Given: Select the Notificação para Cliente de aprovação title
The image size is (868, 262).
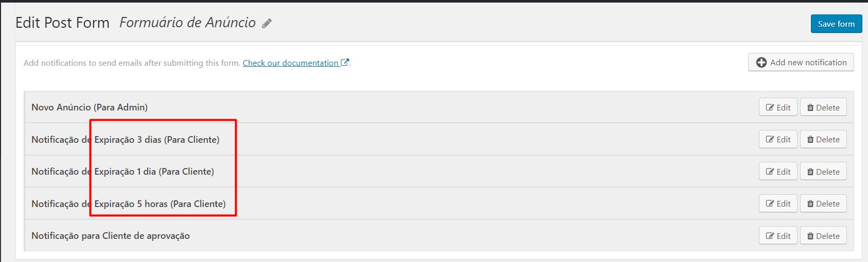Looking at the screenshot, I should pos(111,236).
